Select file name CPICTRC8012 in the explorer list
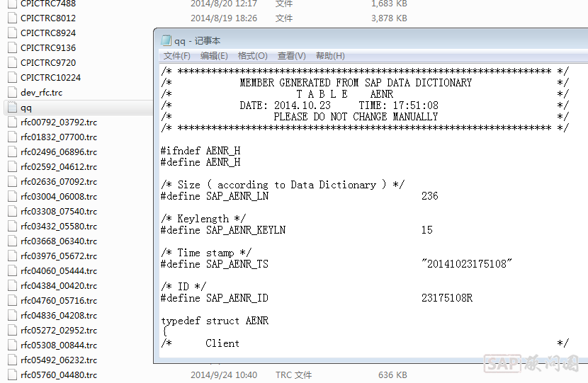The width and height of the screenshot is (588, 383). pos(48,18)
